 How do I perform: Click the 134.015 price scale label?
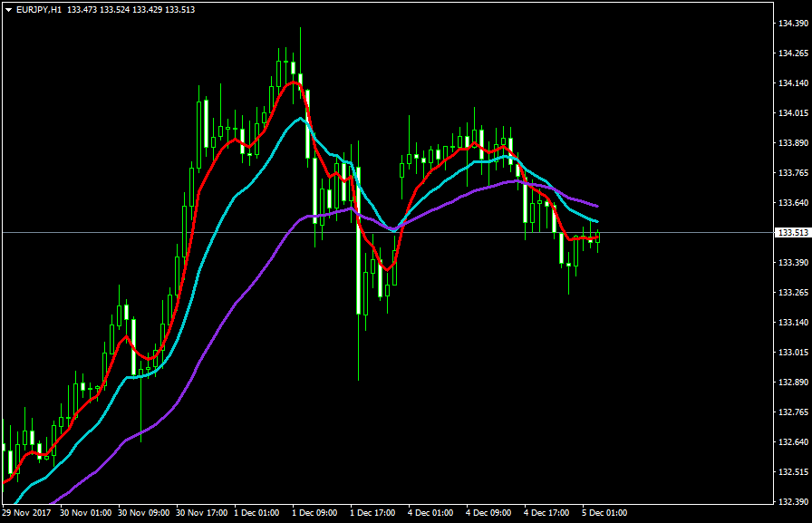793,113
